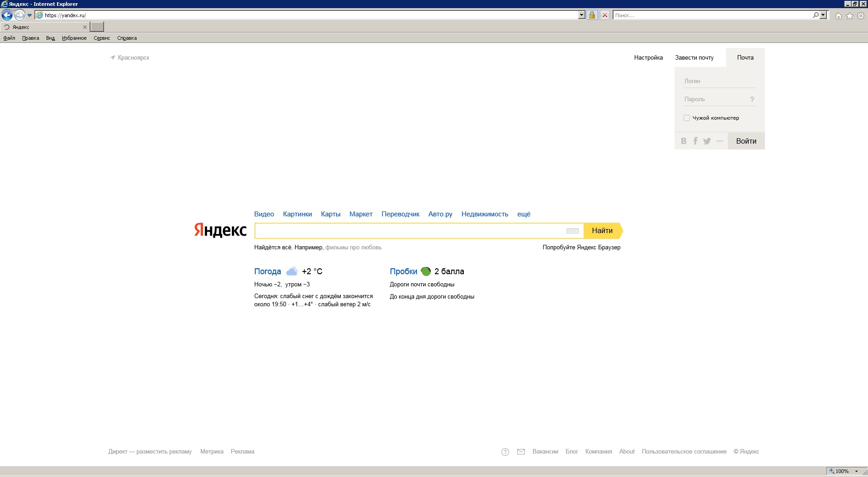The image size is (868, 477).
Task: Click the browser Forward arrow button
Action: point(19,15)
